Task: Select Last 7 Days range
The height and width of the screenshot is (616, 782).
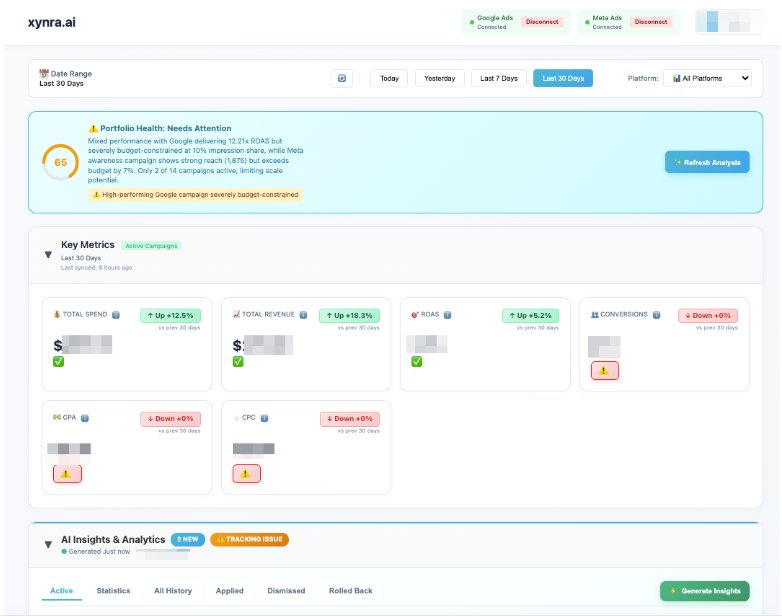Action: [x=499, y=78]
